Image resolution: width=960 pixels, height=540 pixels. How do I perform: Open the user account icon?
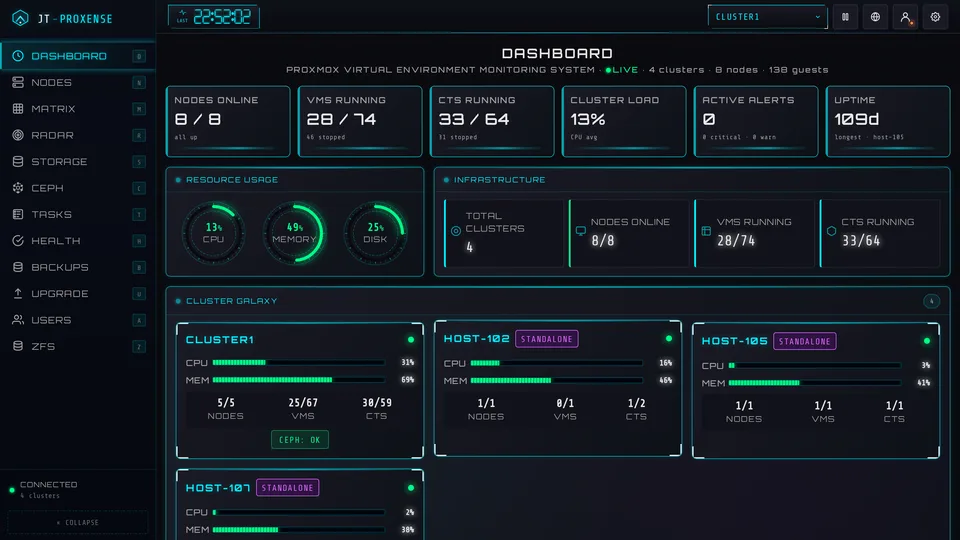tap(905, 17)
